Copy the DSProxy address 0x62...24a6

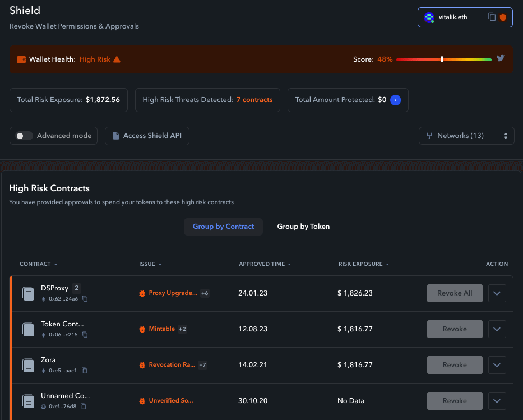[x=85, y=298]
